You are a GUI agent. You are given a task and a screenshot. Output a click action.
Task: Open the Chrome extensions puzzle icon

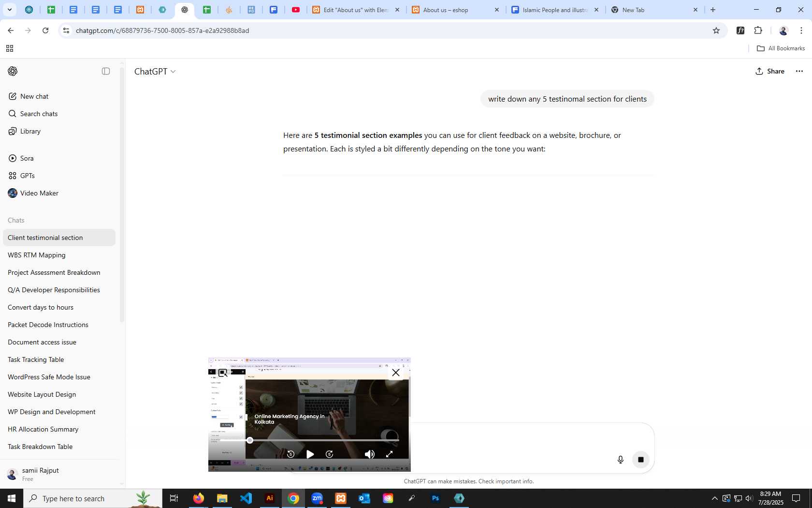point(758,30)
